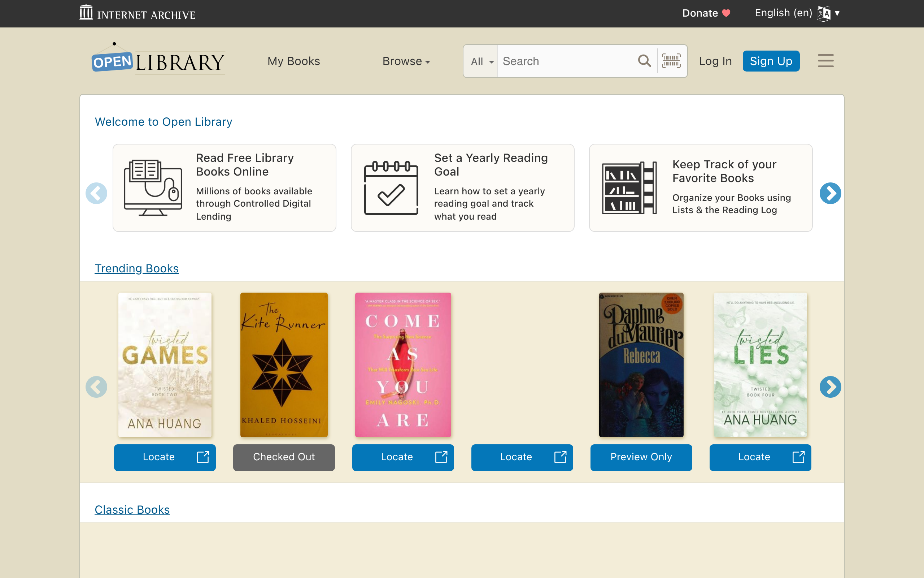Click the calendar checkmark icon
Viewport: 924px width, 578px height.
pyautogui.click(x=391, y=188)
